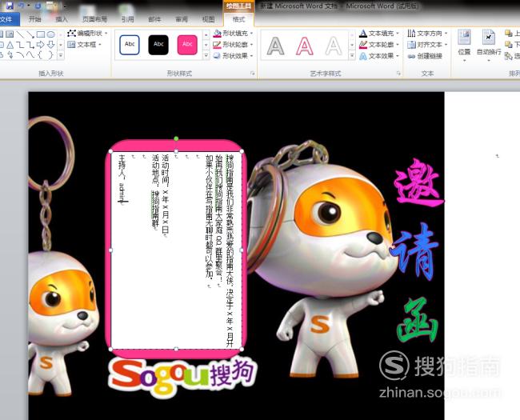Switch to the 引用 (References) tab

128,19
